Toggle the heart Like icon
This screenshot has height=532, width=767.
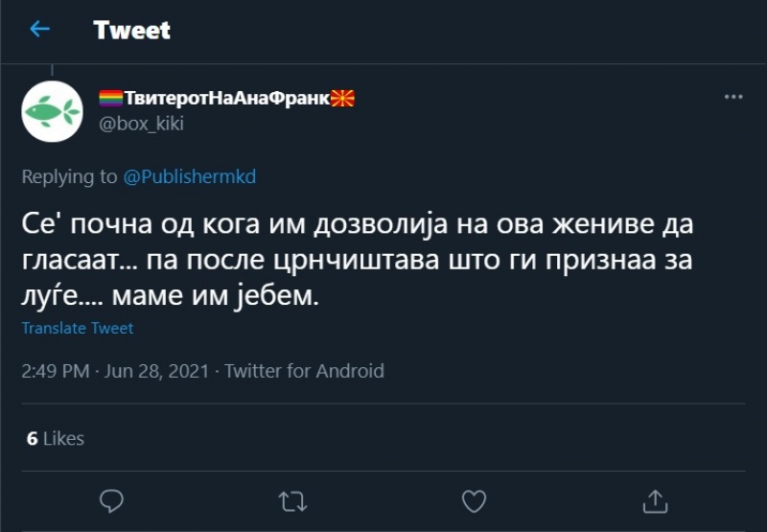pos(474,500)
